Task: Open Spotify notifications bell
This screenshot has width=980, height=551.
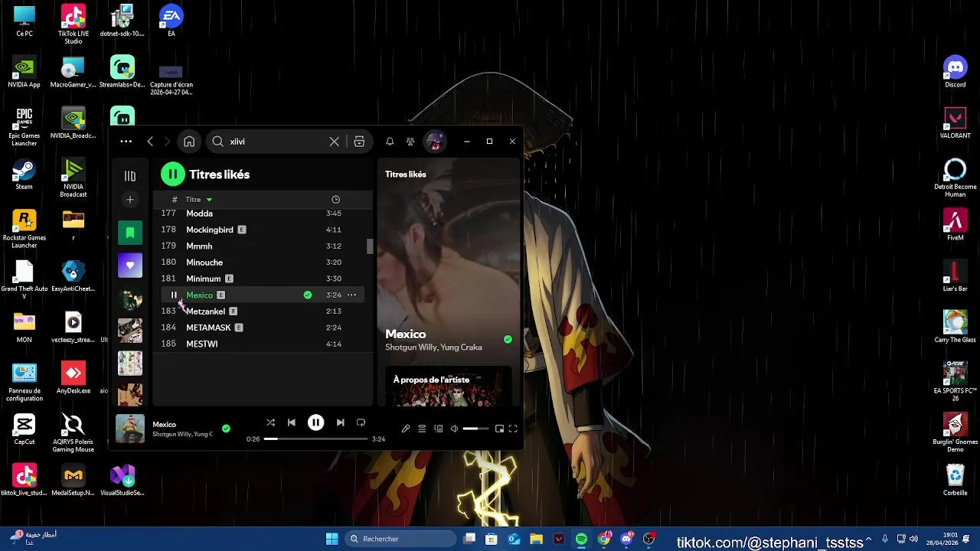Action: [x=390, y=142]
